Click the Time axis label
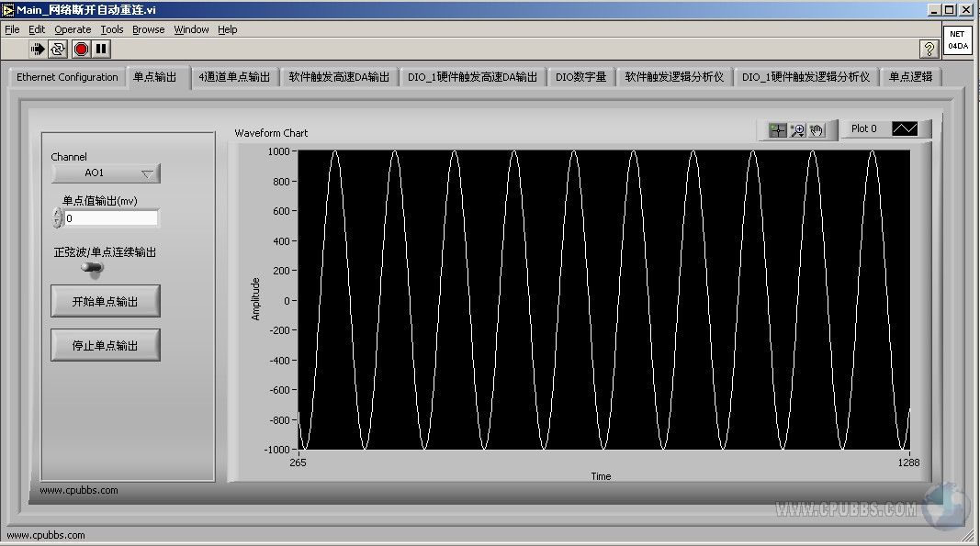 [x=601, y=476]
